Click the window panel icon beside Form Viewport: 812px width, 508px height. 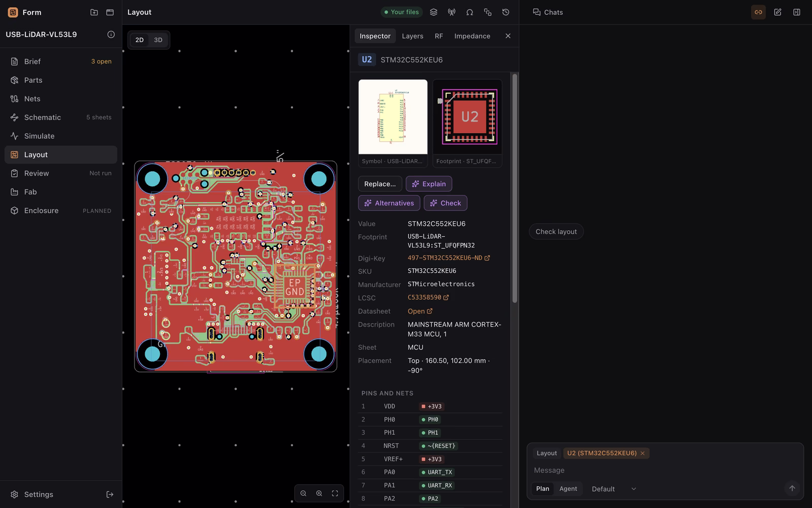pos(110,12)
